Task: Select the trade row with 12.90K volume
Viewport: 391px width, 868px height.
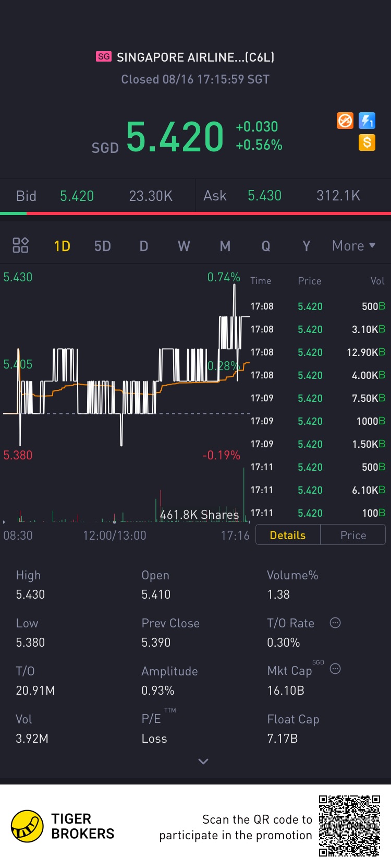Action: click(x=318, y=352)
